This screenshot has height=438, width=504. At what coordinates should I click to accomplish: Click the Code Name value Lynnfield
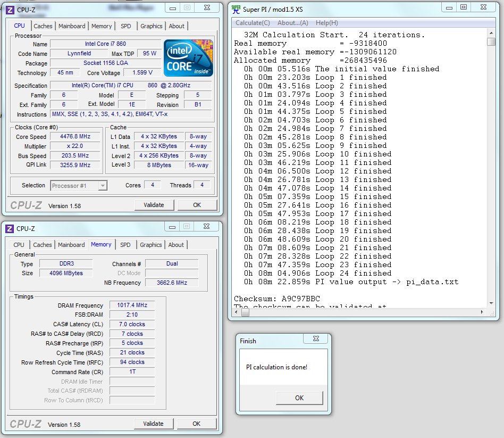79,53
